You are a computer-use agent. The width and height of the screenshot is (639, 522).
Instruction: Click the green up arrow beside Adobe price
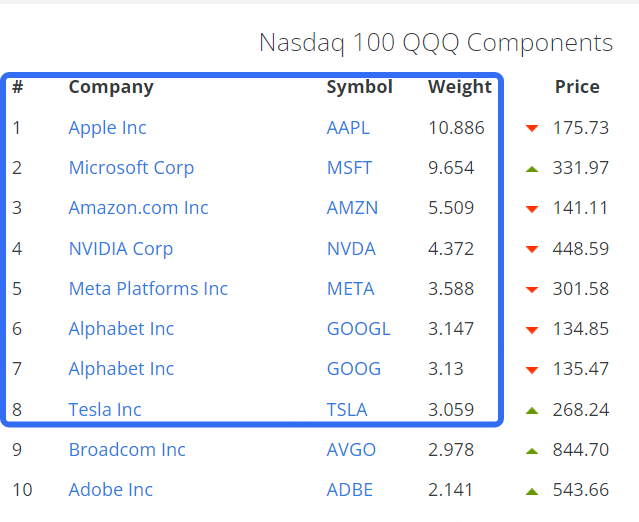click(532, 490)
